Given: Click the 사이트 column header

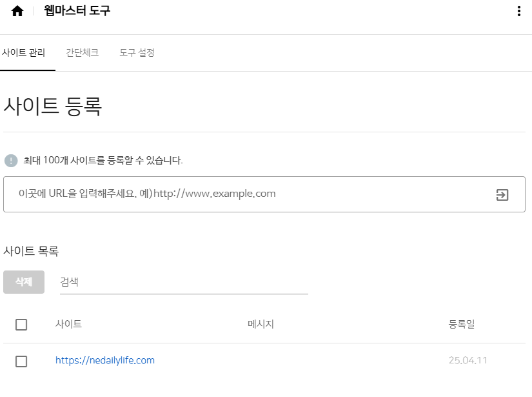Looking at the screenshot, I should [x=68, y=325].
